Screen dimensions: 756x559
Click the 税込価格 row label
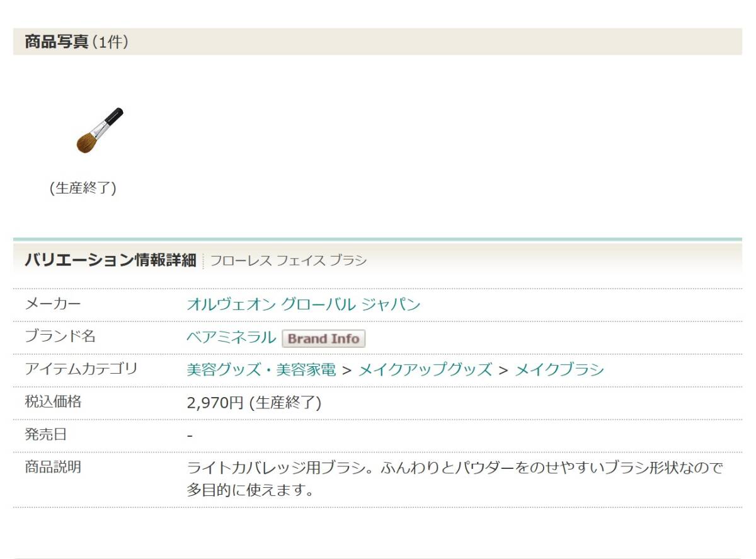53,401
